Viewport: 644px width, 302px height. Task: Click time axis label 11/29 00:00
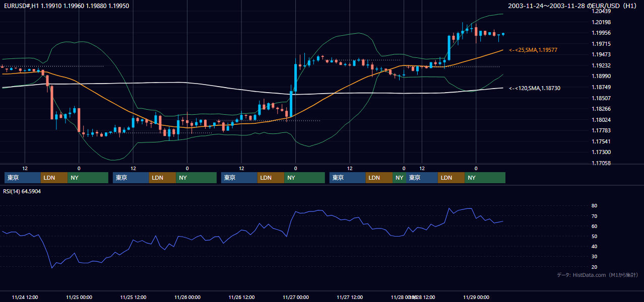[x=476, y=297]
